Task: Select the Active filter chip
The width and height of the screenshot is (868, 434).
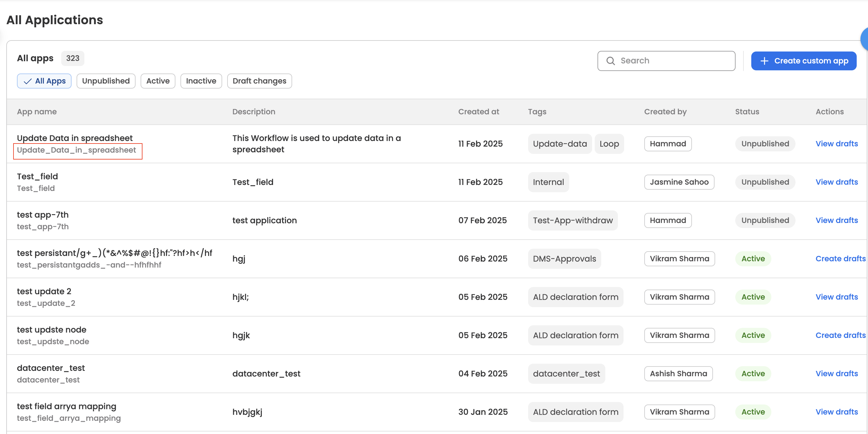Action: [158, 81]
